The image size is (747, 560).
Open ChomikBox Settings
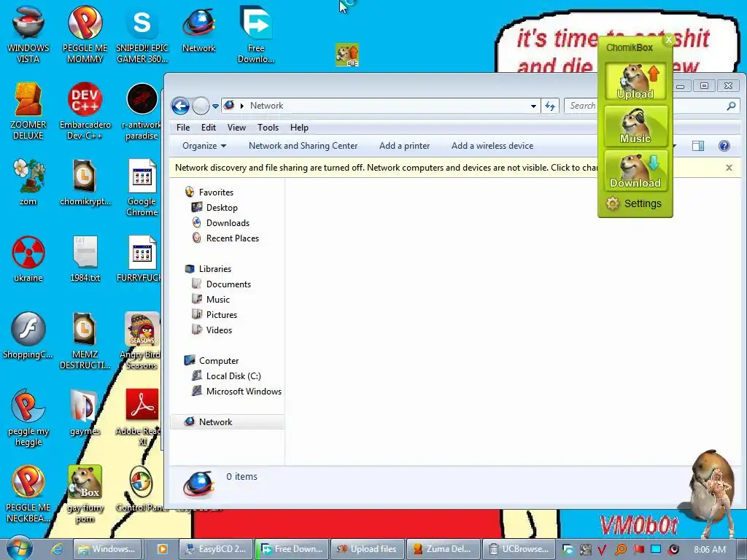pos(634,203)
